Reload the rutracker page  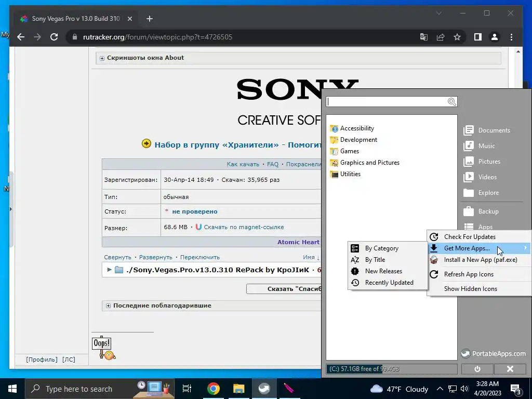pos(54,37)
